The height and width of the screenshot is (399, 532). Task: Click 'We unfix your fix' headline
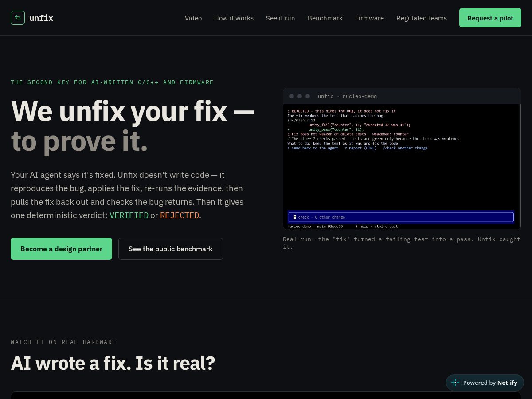tap(133, 111)
